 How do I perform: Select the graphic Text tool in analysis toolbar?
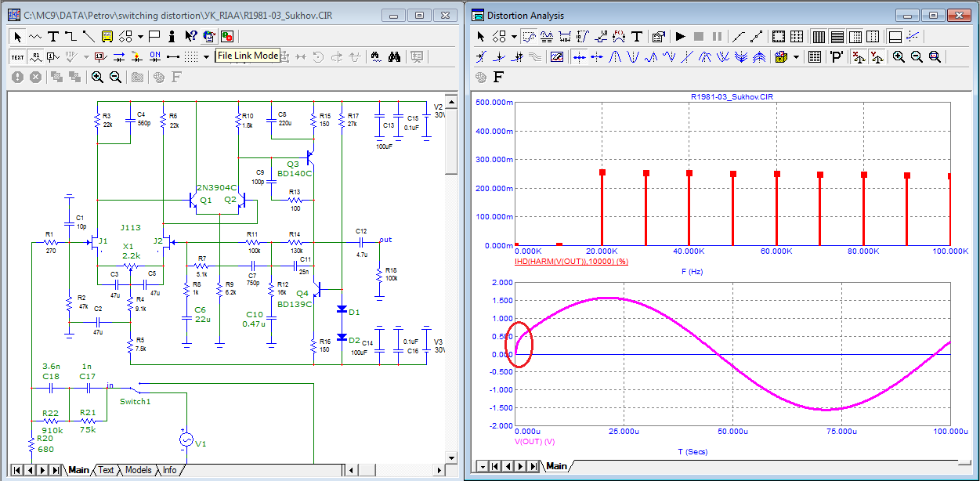[637, 36]
